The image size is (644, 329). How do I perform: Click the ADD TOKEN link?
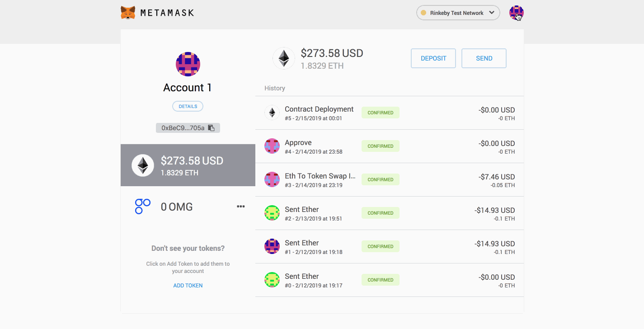click(x=188, y=286)
